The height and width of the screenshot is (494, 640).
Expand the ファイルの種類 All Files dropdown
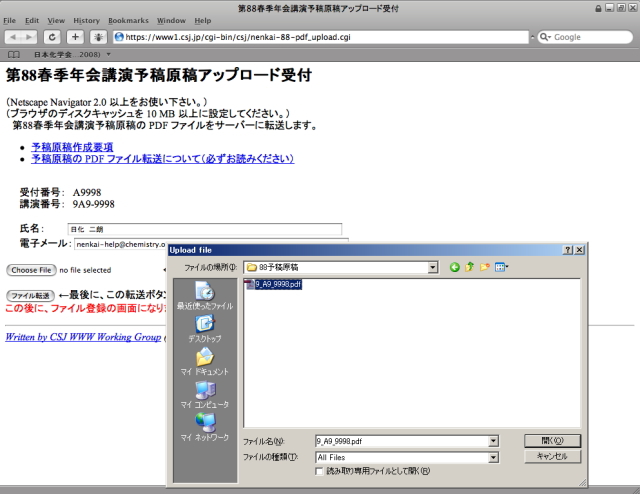(493, 457)
